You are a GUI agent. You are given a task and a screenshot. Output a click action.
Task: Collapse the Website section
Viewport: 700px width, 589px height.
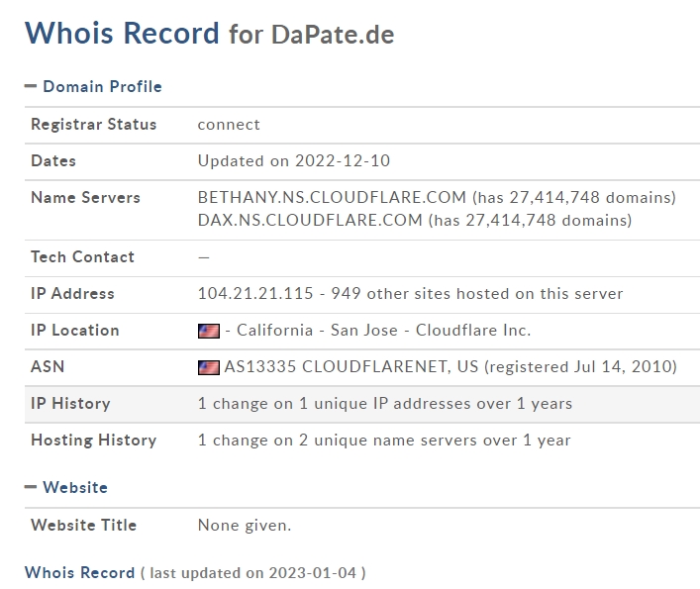click(31, 487)
